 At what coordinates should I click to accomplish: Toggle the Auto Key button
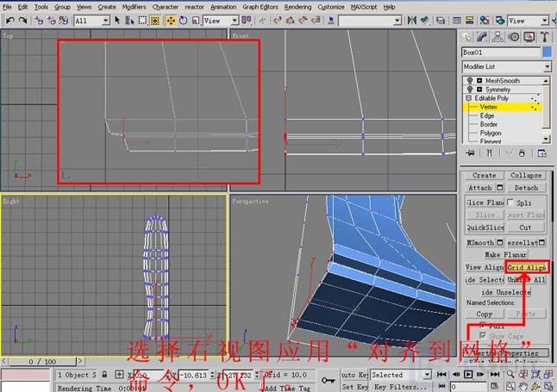[x=354, y=375]
